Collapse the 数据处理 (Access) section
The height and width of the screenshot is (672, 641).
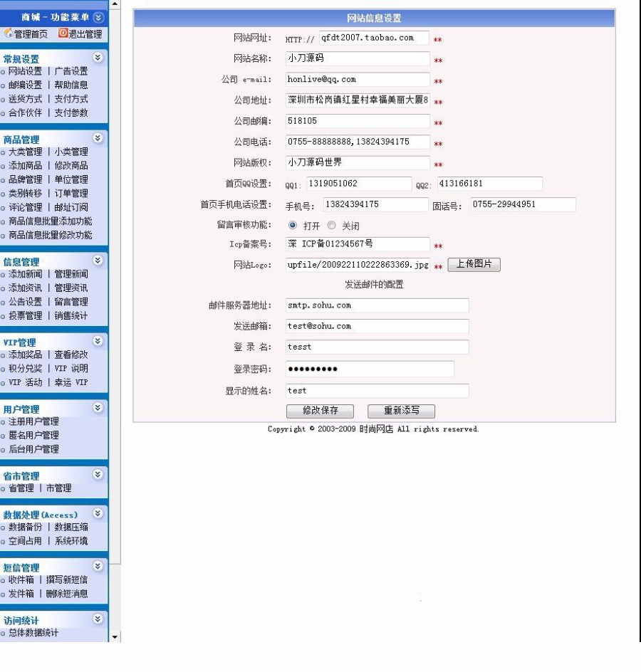pyautogui.click(x=98, y=513)
